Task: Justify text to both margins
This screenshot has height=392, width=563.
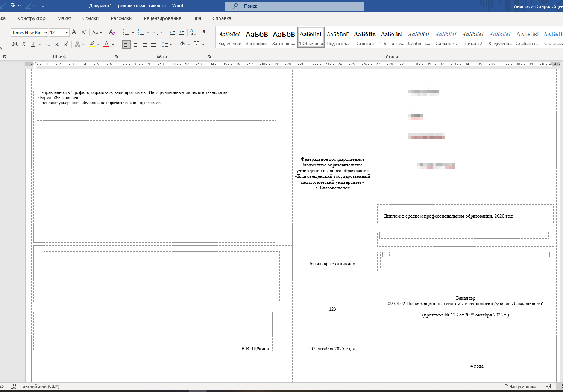Action: point(153,44)
